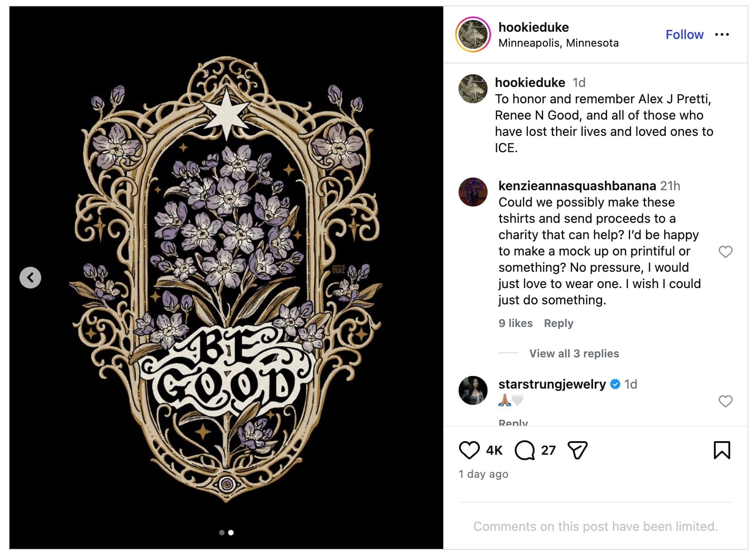Open starstrungjewelry's profile avatar
756x558 pixels.
click(x=473, y=390)
